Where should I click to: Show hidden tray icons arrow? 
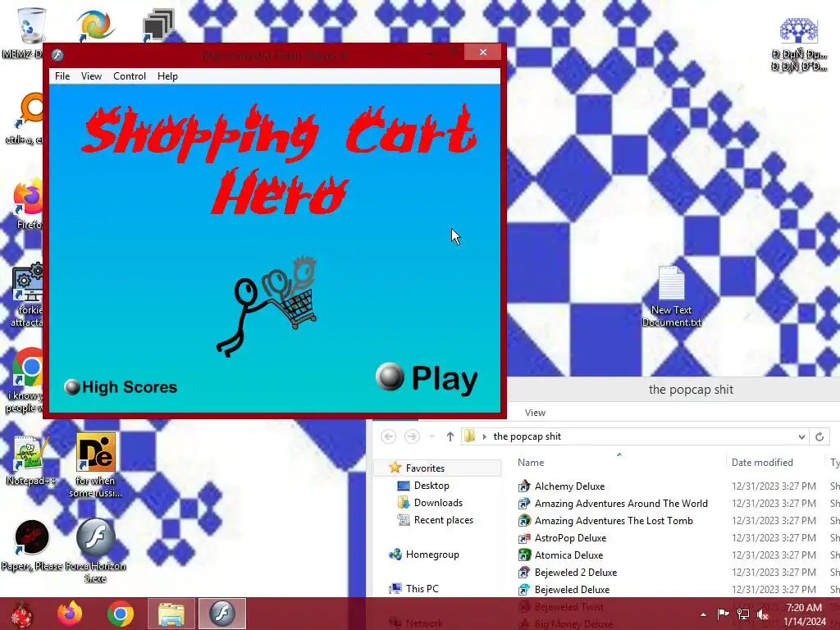tap(703, 614)
